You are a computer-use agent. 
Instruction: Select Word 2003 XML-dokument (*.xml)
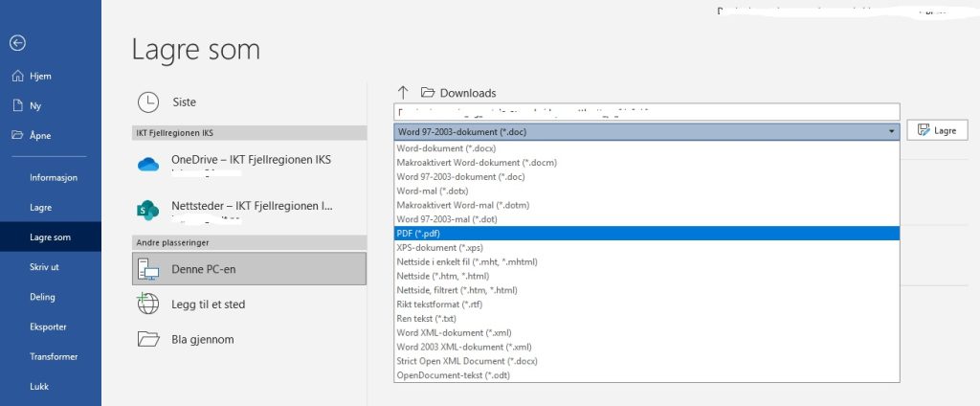click(x=647, y=347)
